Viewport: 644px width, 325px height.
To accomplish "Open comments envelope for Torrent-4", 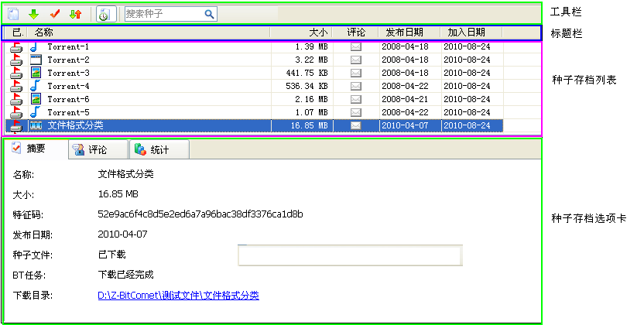I will pyautogui.click(x=356, y=86).
